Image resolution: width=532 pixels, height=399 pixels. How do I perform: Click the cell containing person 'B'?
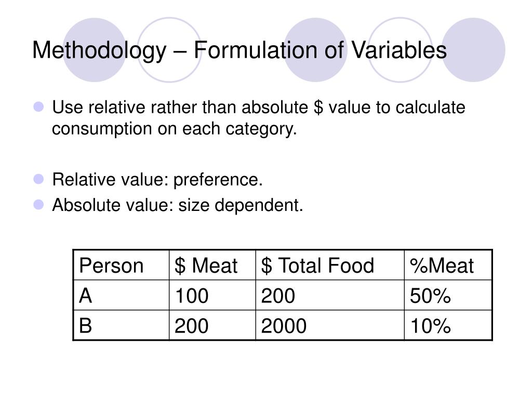121,325
